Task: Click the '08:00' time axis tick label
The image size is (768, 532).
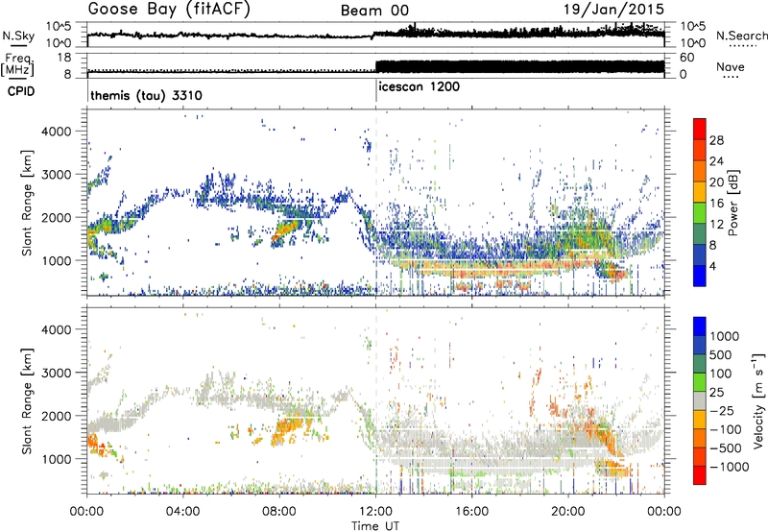Action: click(x=279, y=512)
